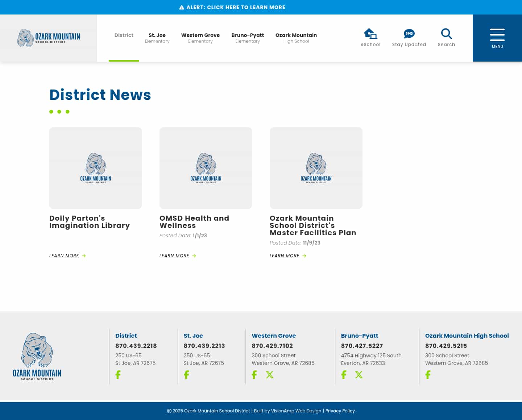Image resolution: width=522 pixels, height=420 pixels.
Task: Click the Stay Updated SMS icon
Action: 409,33
